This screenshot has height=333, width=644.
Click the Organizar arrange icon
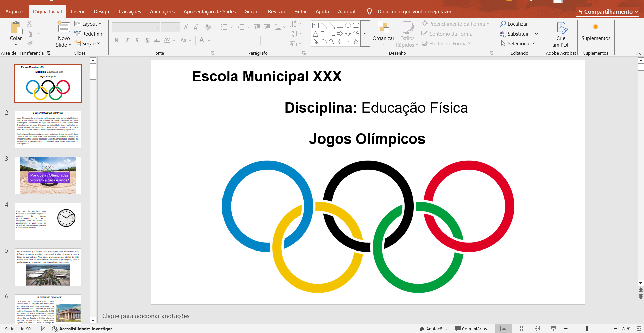tap(383, 27)
